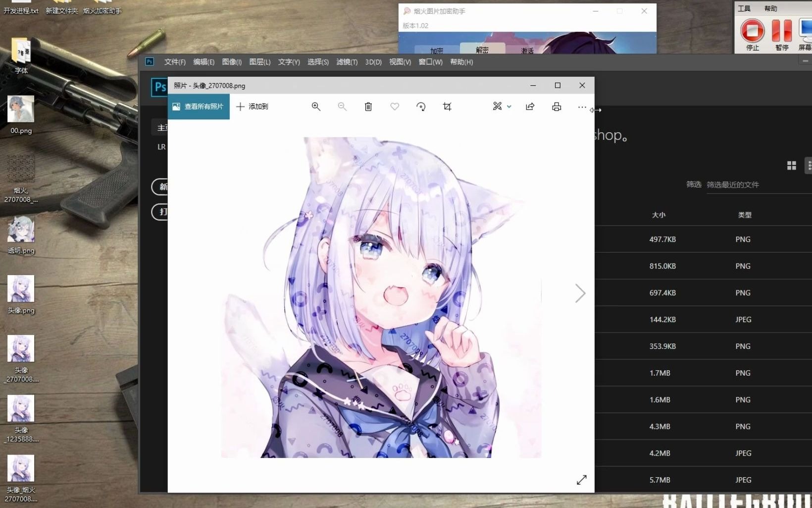
Task: Select the 144.2KB JPEG file row
Action: (703, 320)
